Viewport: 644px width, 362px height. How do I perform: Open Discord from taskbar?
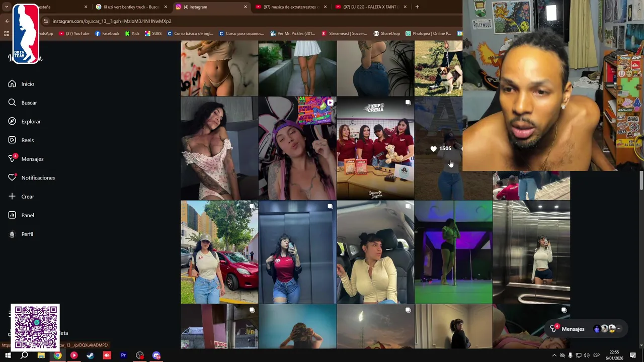click(156, 355)
